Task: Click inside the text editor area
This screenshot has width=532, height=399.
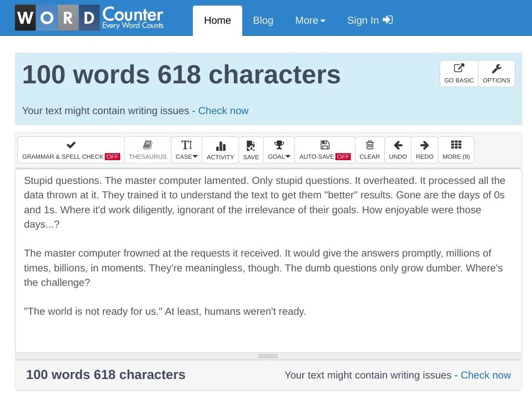Action: [268, 260]
